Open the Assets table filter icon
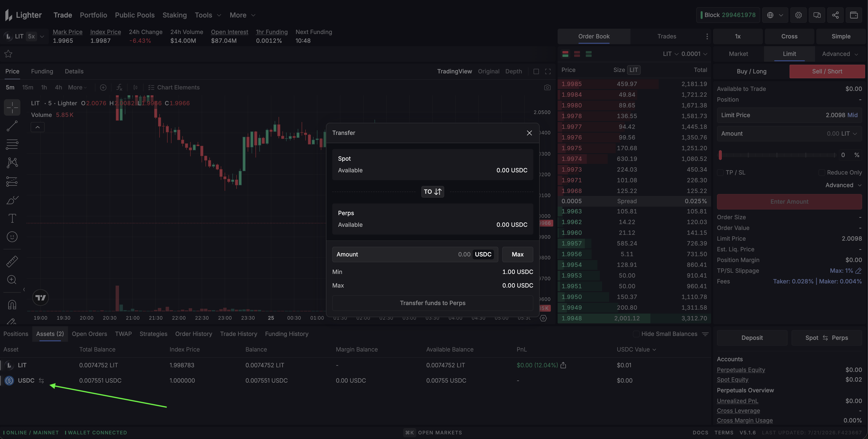The height and width of the screenshot is (439, 868). 705,334
